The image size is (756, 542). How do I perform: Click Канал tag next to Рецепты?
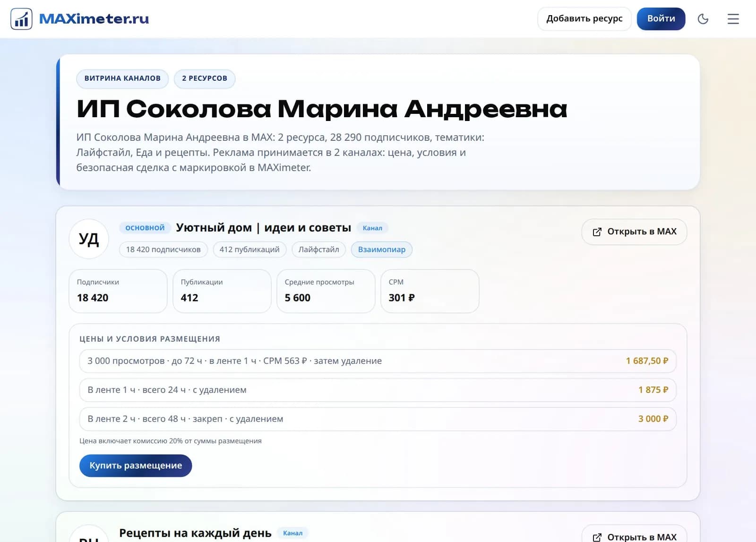click(292, 533)
